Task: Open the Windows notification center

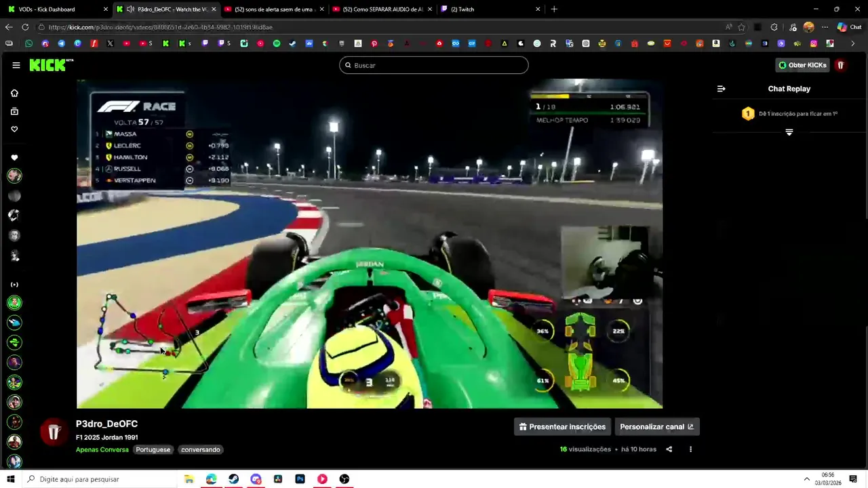Action: pos(853,479)
